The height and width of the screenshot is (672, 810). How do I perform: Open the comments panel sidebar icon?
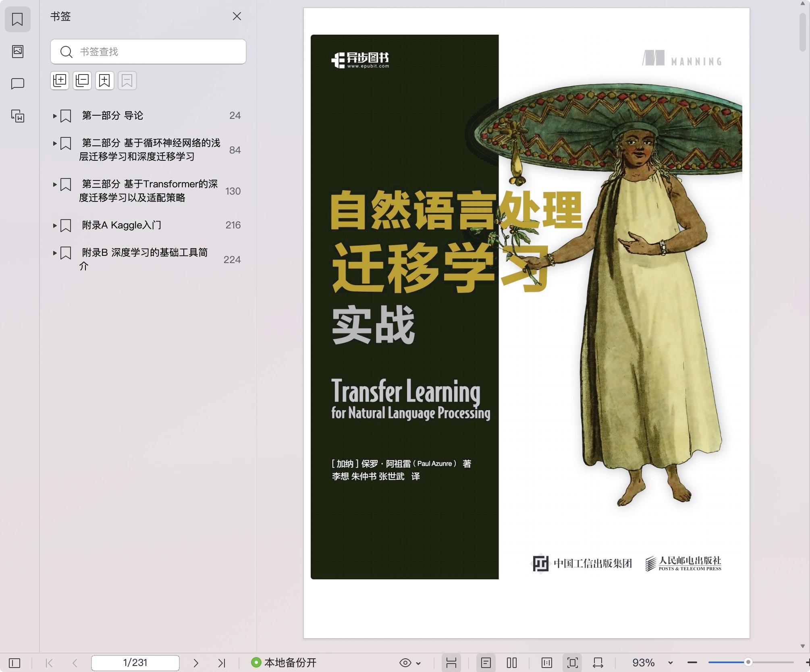(17, 84)
